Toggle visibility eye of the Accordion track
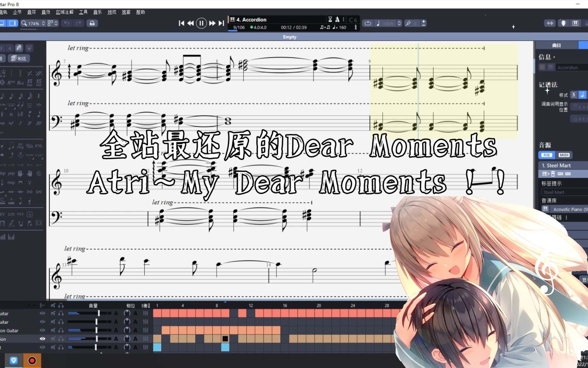 (x=43, y=339)
